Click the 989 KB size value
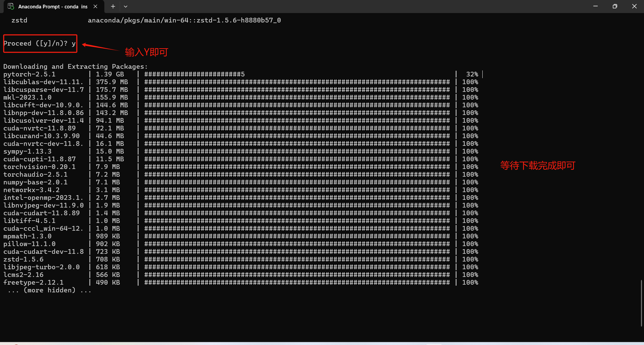The height and width of the screenshot is (345, 644). [x=108, y=236]
